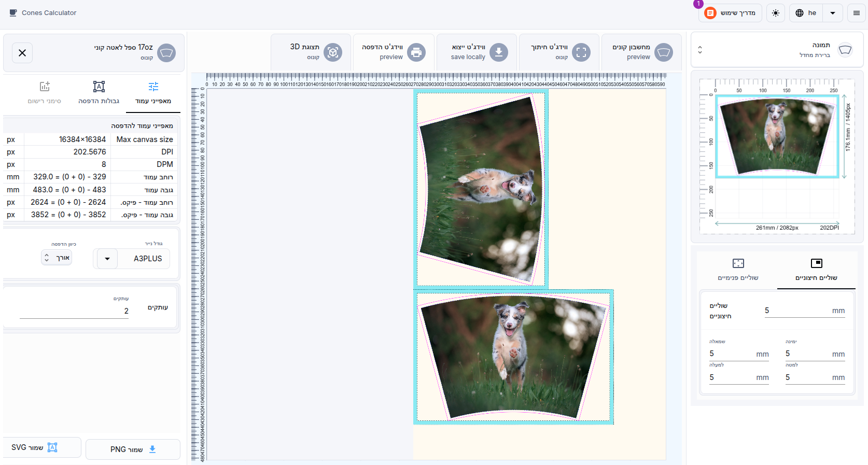Click the outer margins icon in the tab

[817, 263]
